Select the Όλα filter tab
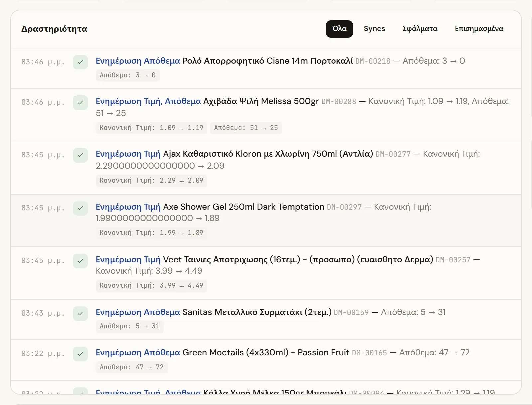The height and width of the screenshot is (405, 532). tap(339, 29)
